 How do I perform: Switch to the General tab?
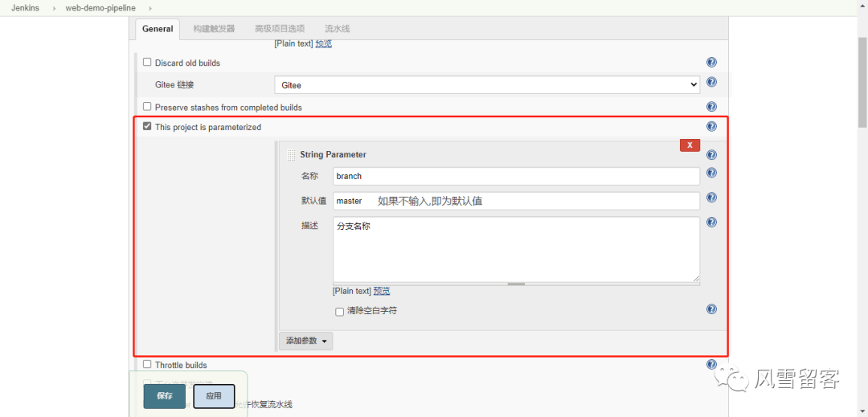pyautogui.click(x=158, y=29)
